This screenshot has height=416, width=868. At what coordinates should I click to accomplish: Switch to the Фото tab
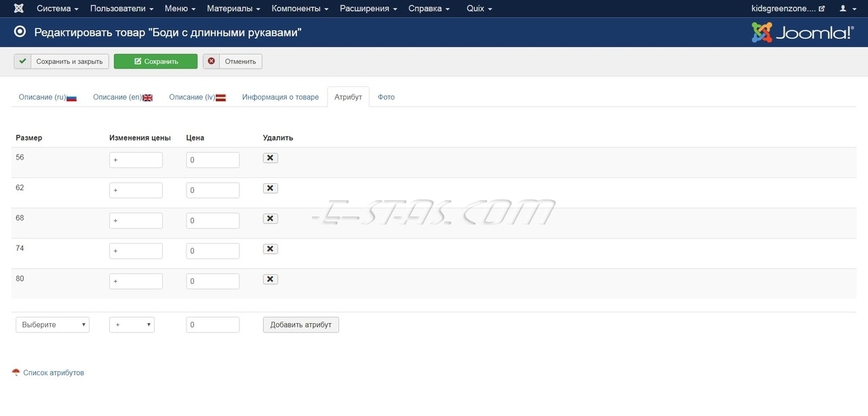click(x=386, y=97)
